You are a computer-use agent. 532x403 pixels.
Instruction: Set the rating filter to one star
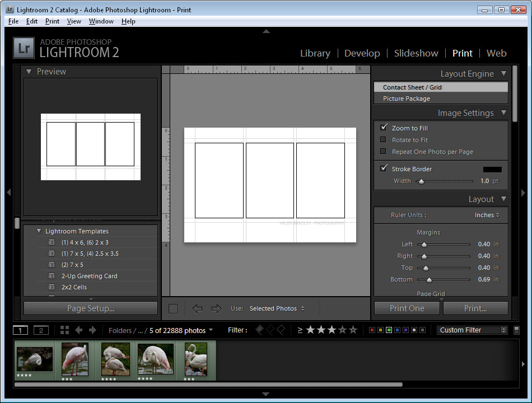coord(310,330)
